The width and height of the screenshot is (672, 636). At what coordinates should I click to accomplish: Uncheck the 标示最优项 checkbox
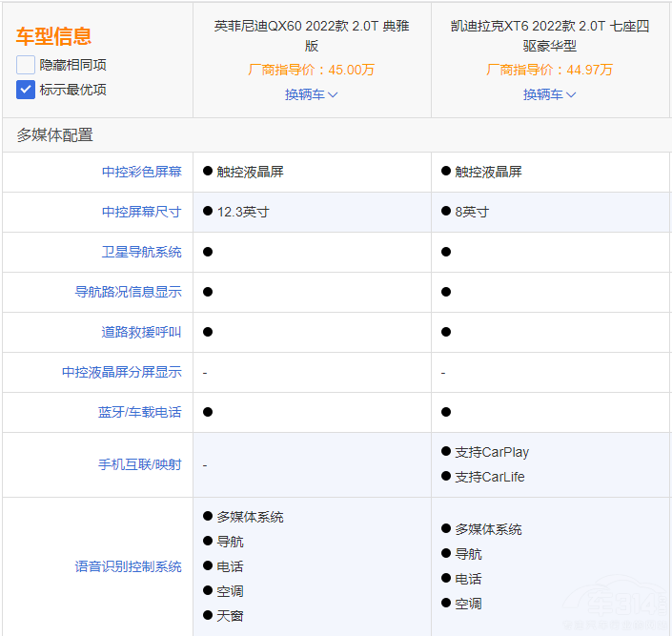26,90
